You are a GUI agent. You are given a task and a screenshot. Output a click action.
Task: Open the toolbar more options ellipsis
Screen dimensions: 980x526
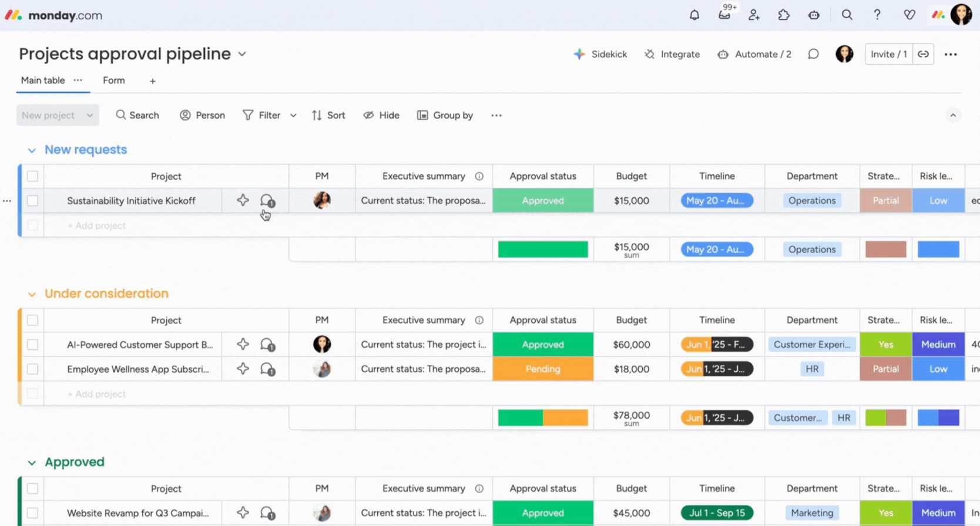pos(496,115)
